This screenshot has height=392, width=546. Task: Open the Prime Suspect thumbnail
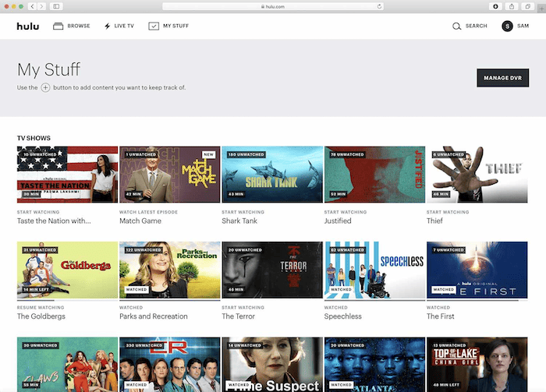pyautogui.click(x=272, y=365)
